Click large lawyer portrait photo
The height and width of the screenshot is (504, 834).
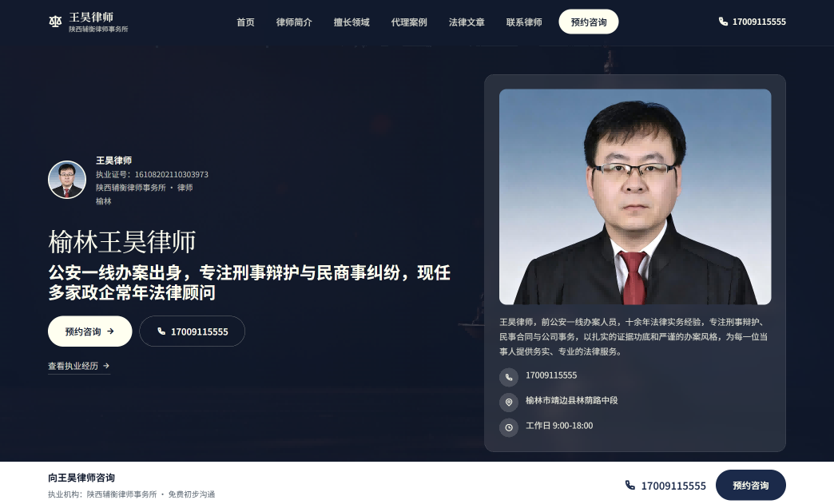coord(635,196)
